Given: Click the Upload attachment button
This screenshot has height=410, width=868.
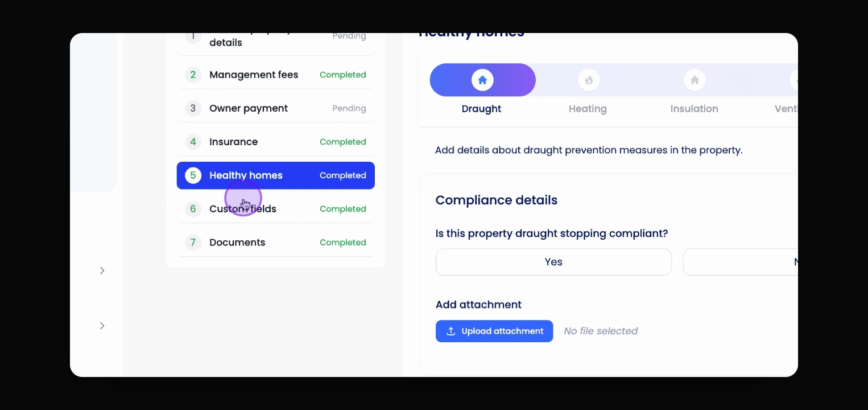Looking at the screenshot, I should click(x=494, y=331).
